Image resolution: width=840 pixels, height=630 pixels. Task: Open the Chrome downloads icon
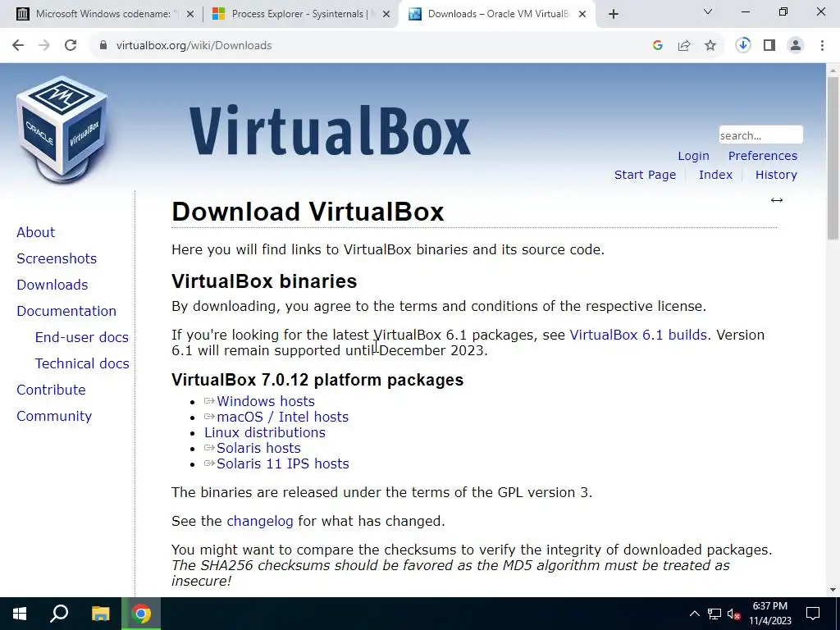[x=743, y=46]
